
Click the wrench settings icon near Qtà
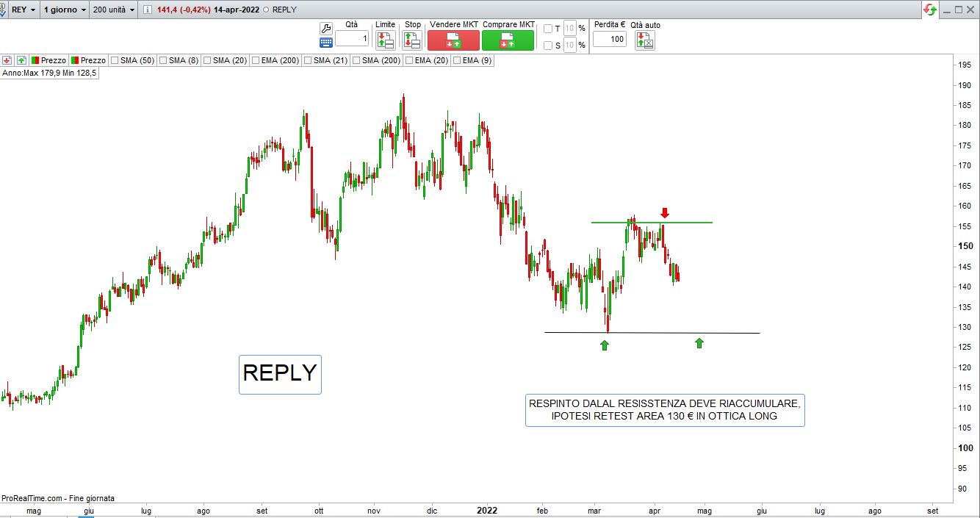pos(326,28)
